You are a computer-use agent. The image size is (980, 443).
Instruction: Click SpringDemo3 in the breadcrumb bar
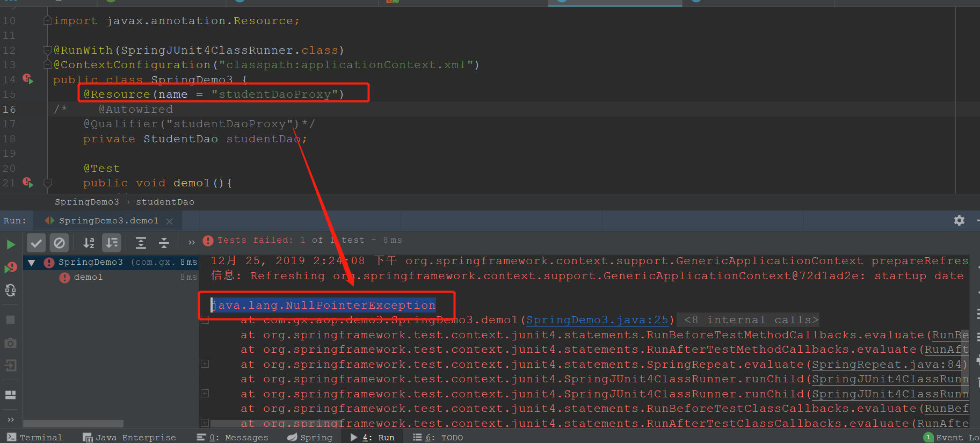tap(87, 202)
